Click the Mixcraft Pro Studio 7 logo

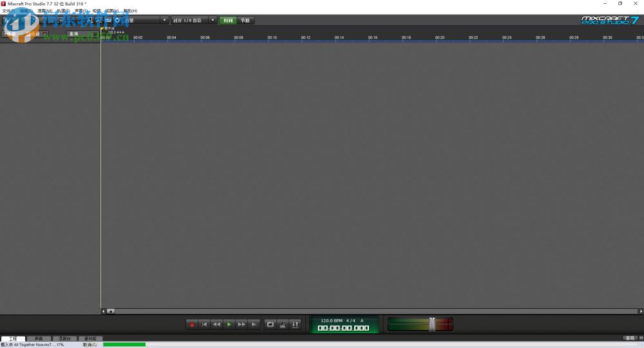coord(610,20)
